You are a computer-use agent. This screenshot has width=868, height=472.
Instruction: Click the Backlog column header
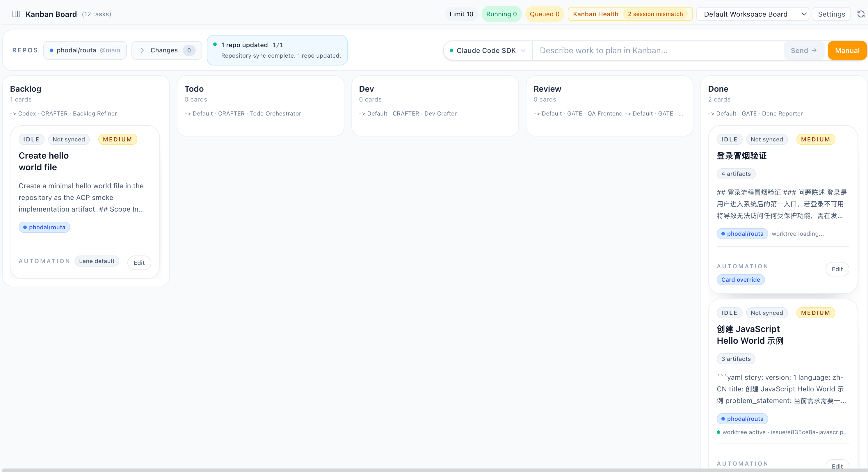pos(26,89)
